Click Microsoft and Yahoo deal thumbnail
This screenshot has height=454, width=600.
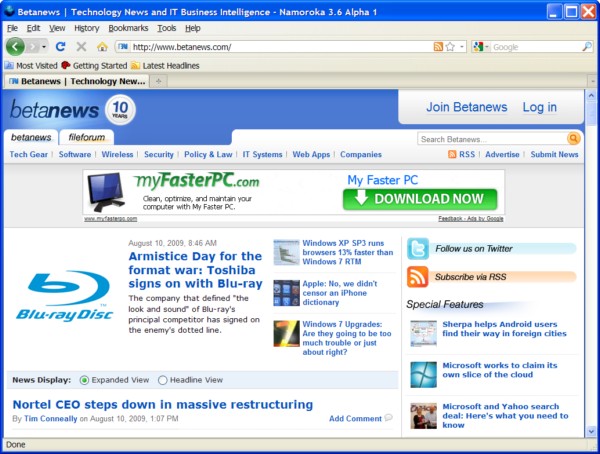[x=423, y=416]
